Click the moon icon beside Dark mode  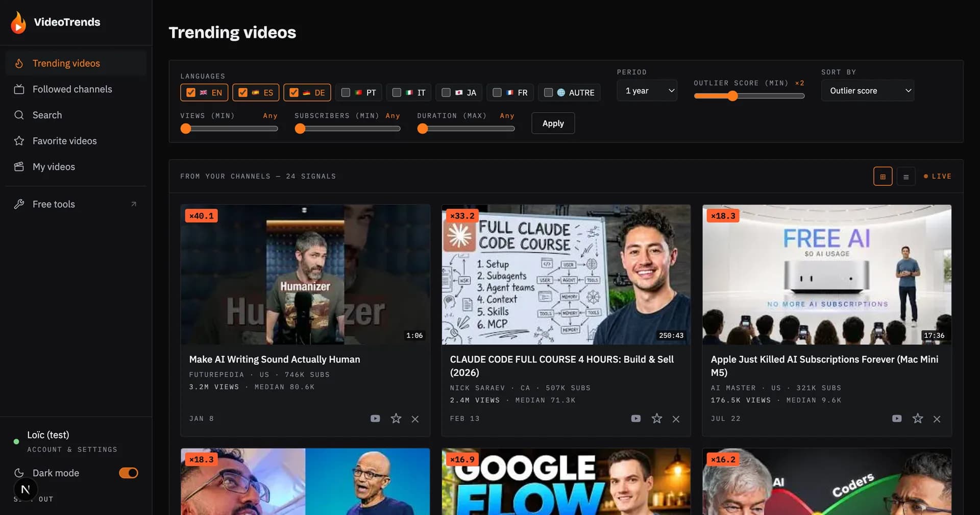click(x=19, y=473)
